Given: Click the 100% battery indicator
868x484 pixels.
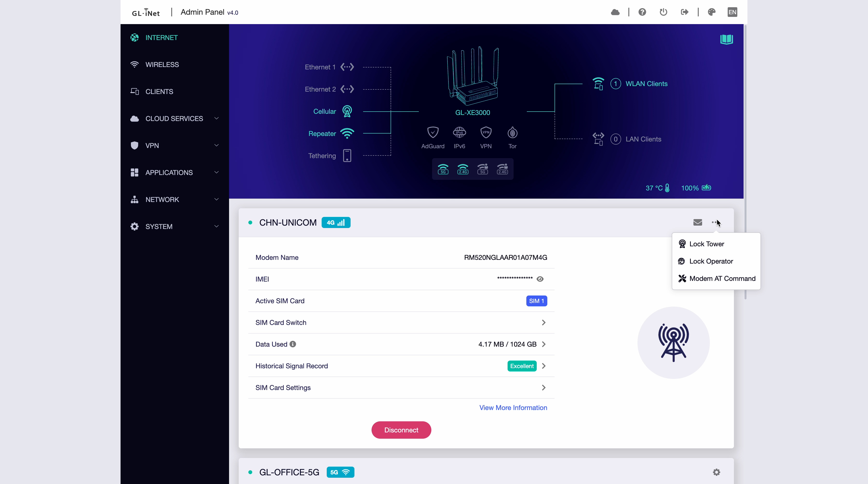Looking at the screenshot, I should (x=696, y=188).
